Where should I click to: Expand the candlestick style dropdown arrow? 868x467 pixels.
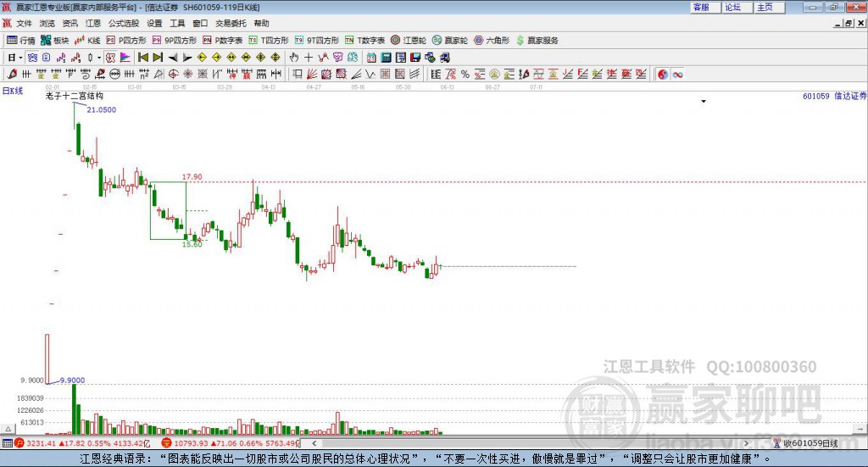click(99, 58)
